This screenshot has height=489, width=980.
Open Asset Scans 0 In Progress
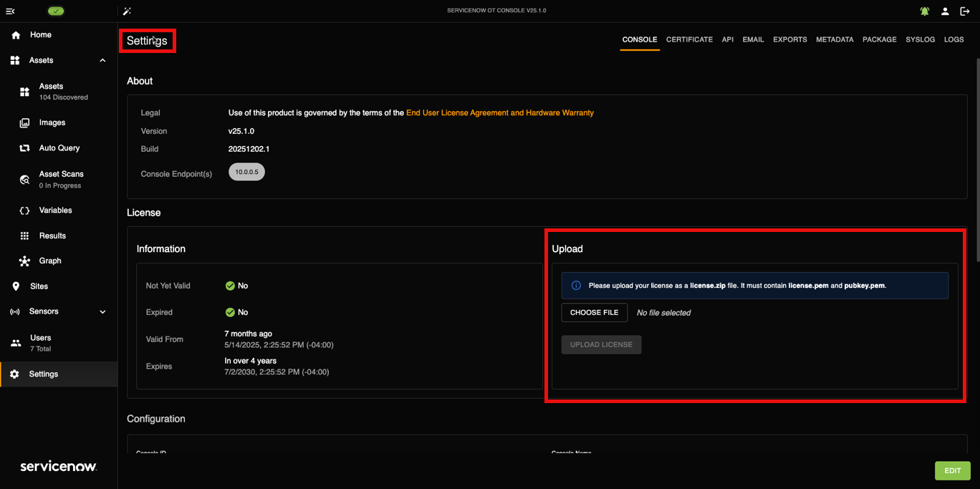pos(59,179)
